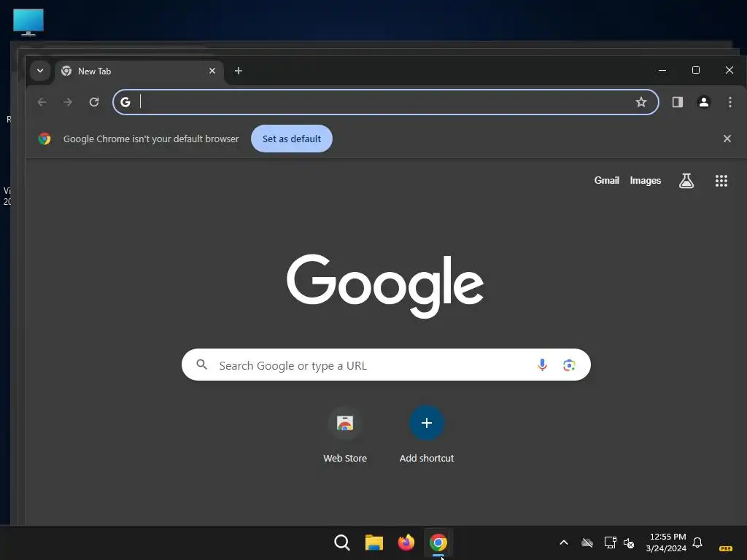Click the Chrome icon on New Tab tab
This screenshot has width=747, height=560.
(66, 71)
